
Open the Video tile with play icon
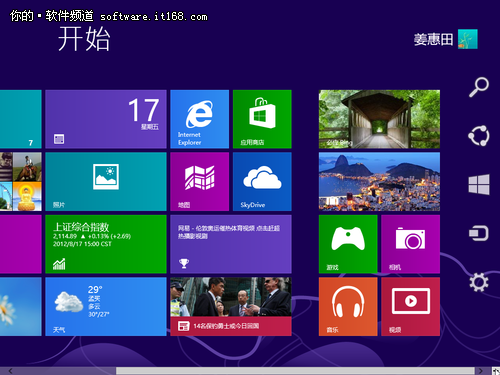point(410,307)
